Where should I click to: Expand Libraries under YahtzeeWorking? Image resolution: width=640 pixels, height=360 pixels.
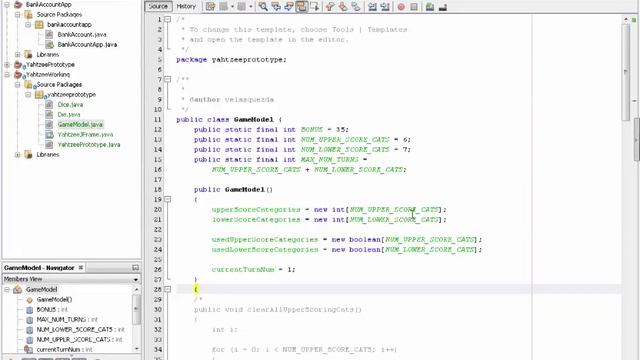pyautogui.click(x=18, y=155)
